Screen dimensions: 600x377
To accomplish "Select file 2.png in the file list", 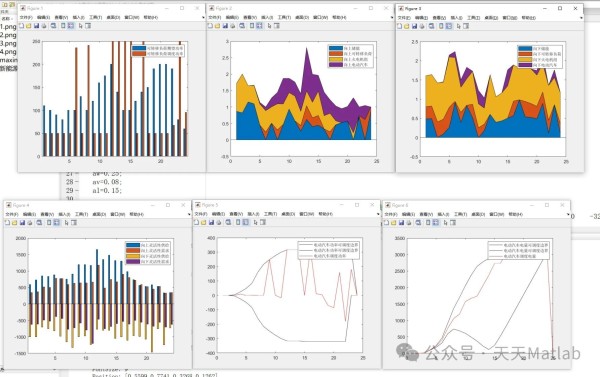I will [x=8, y=35].
